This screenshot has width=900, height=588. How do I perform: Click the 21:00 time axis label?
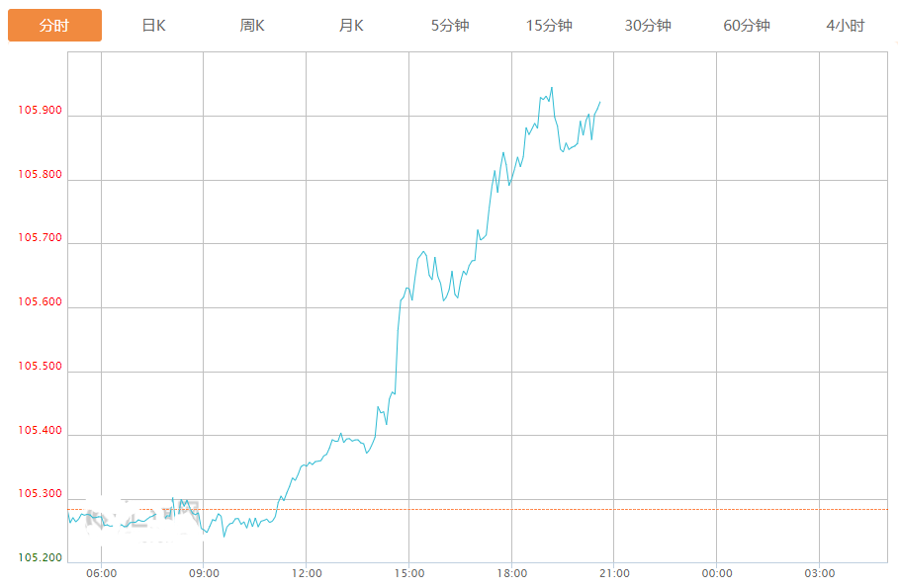[614, 574]
